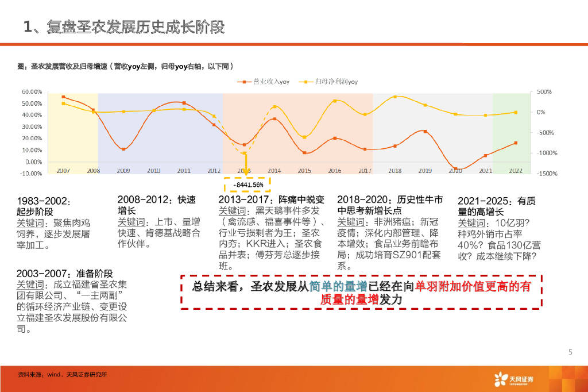Click the 2014 yellow net profit data point
This screenshot has height=392, width=588.
[x=274, y=107]
